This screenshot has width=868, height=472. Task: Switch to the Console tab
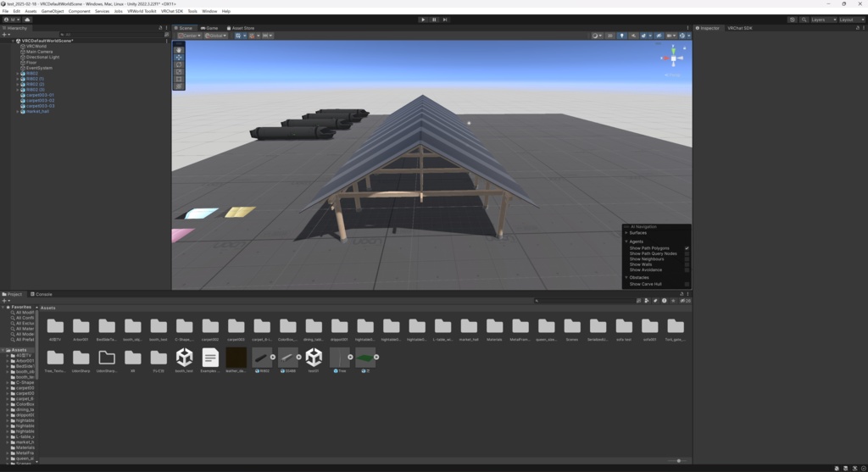click(42, 294)
